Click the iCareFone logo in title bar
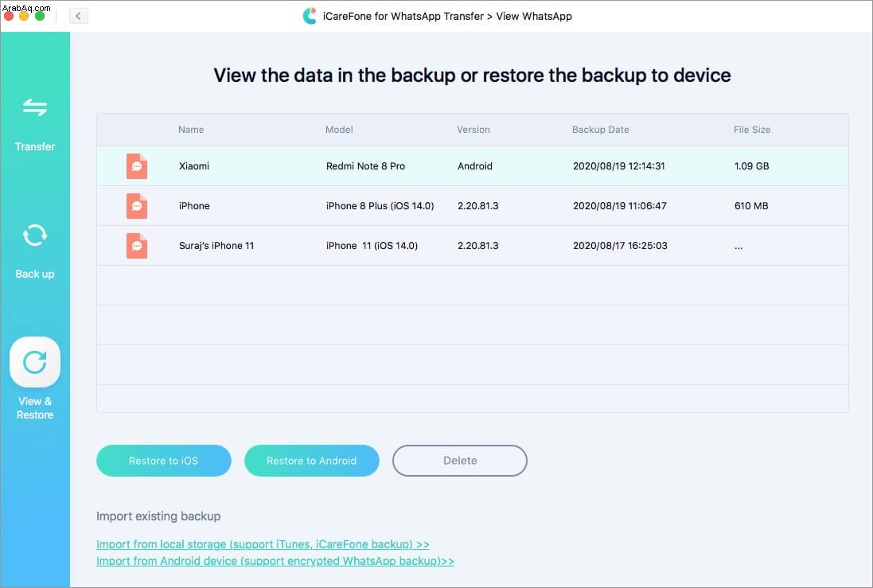This screenshot has width=873, height=588. point(310,16)
